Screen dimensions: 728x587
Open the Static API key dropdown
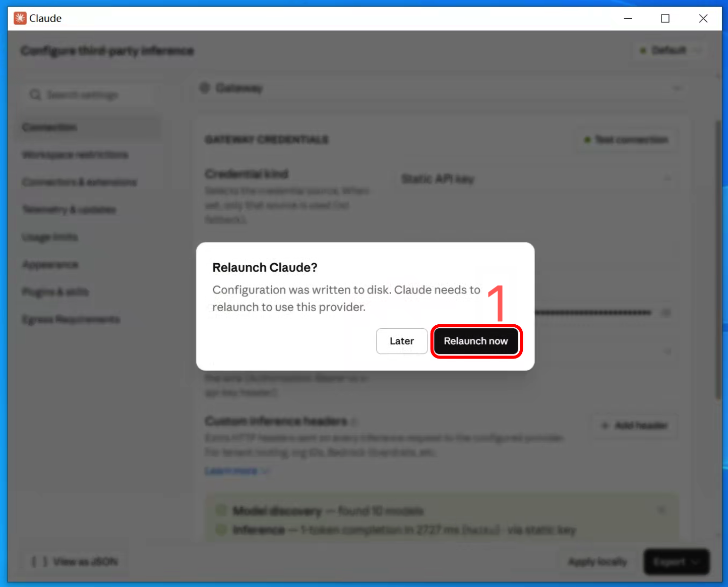coord(535,179)
